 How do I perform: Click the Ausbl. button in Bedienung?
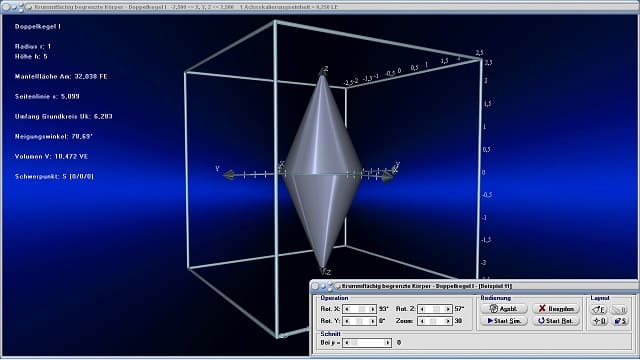pyautogui.click(x=504, y=309)
